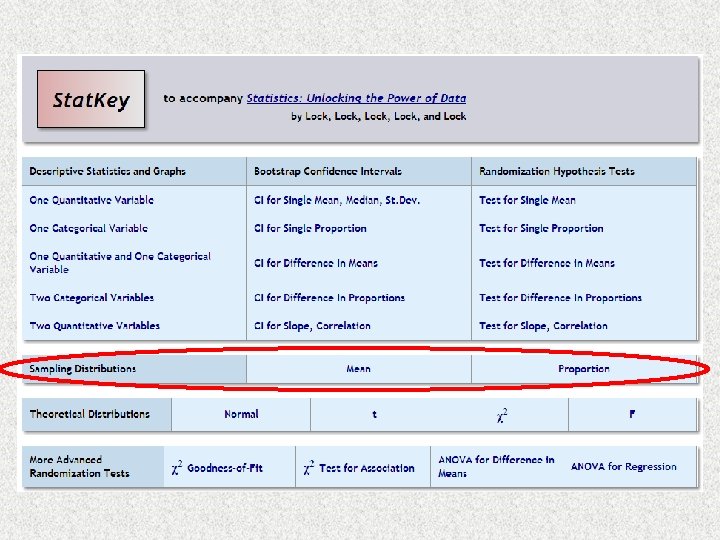The width and height of the screenshot is (720, 540).
Task: Open Sampling Distributions Proportion
Action: 584,369
